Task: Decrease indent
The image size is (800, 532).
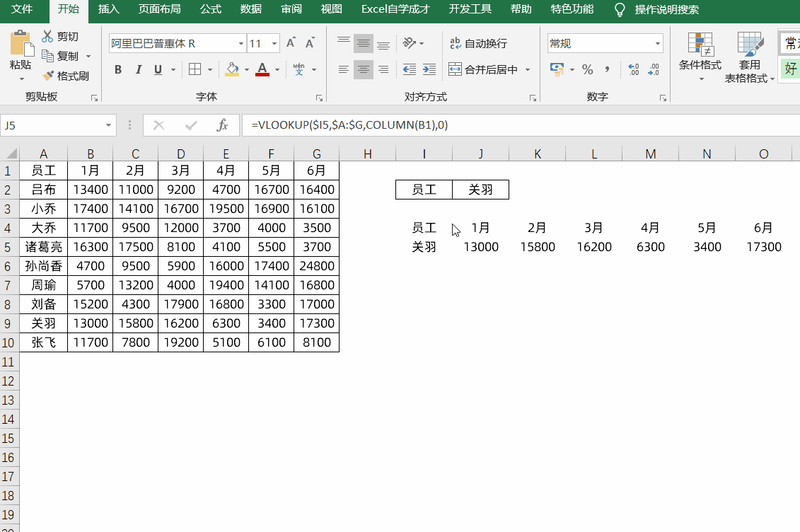Action: coord(409,69)
